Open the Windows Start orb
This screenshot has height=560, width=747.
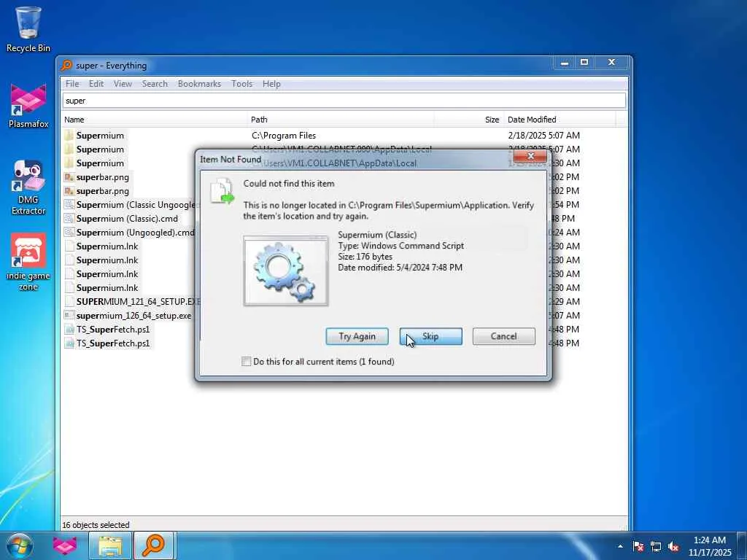tap(20, 545)
